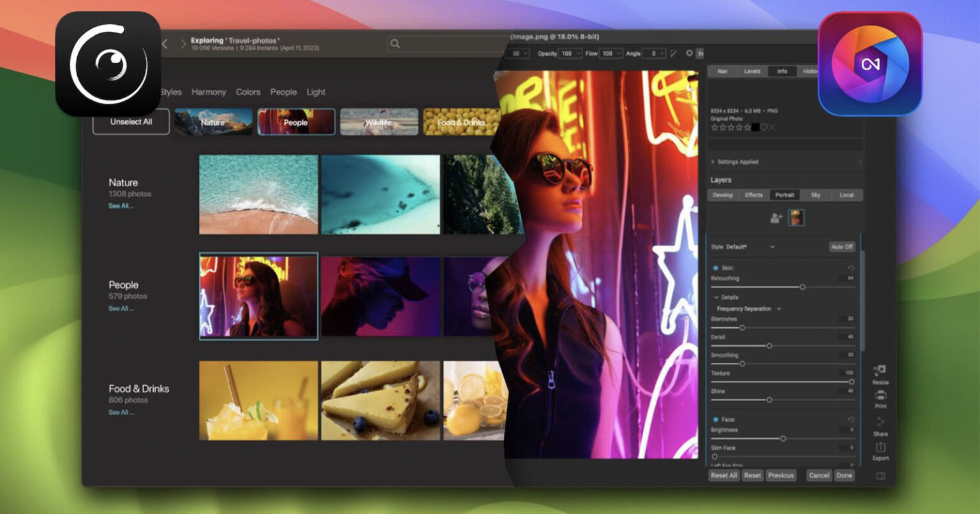Click the Print icon
The height and width of the screenshot is (514, 980).
click(x=880, y=395)
